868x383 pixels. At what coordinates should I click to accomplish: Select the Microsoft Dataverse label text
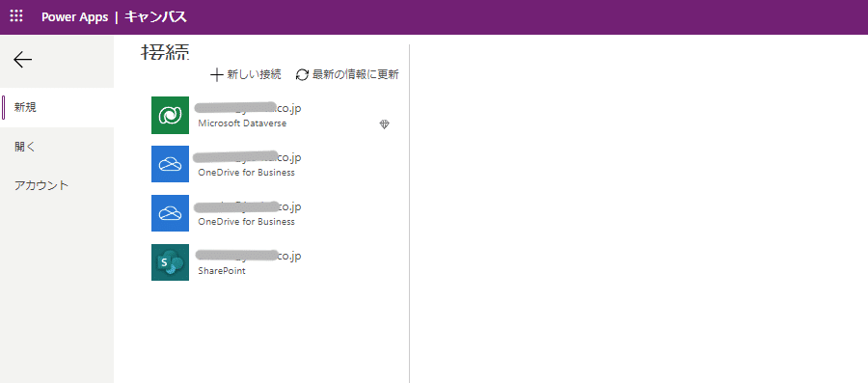tap(242, 123)
